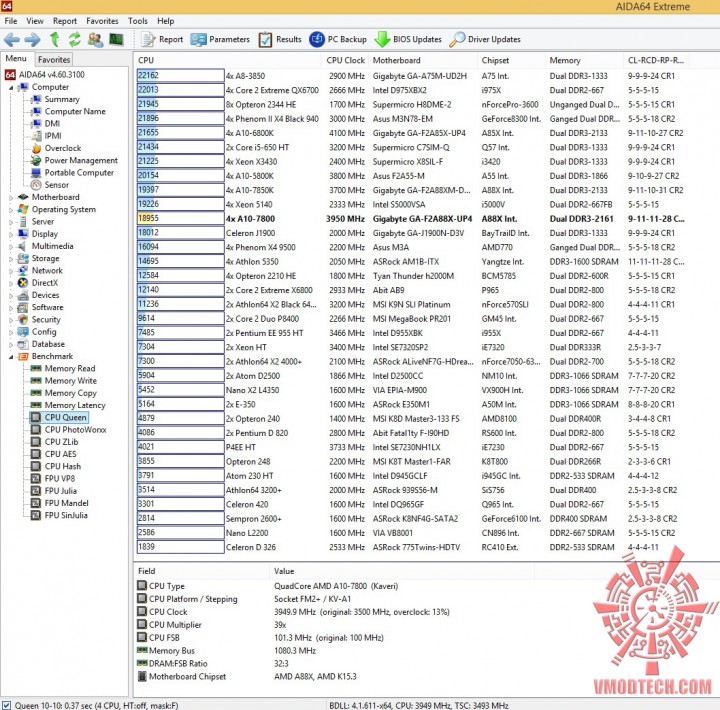Click Driver Updates in the toolbar
Viewport: 720px width, 710px height.
(484, 39)
